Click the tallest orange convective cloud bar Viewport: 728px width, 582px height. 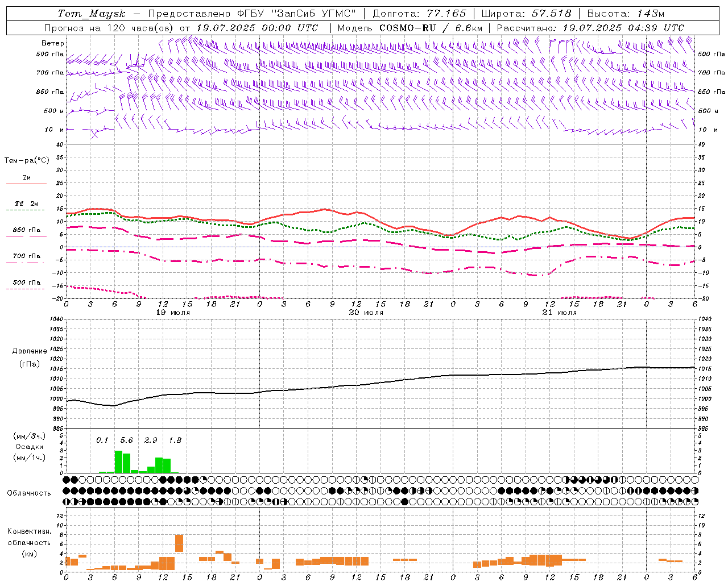click(179, 543)
